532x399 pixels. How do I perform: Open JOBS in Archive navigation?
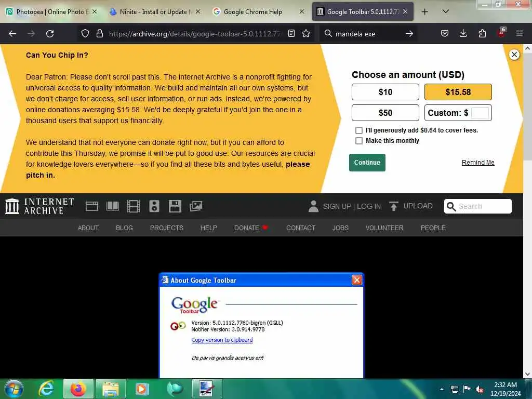340,228
